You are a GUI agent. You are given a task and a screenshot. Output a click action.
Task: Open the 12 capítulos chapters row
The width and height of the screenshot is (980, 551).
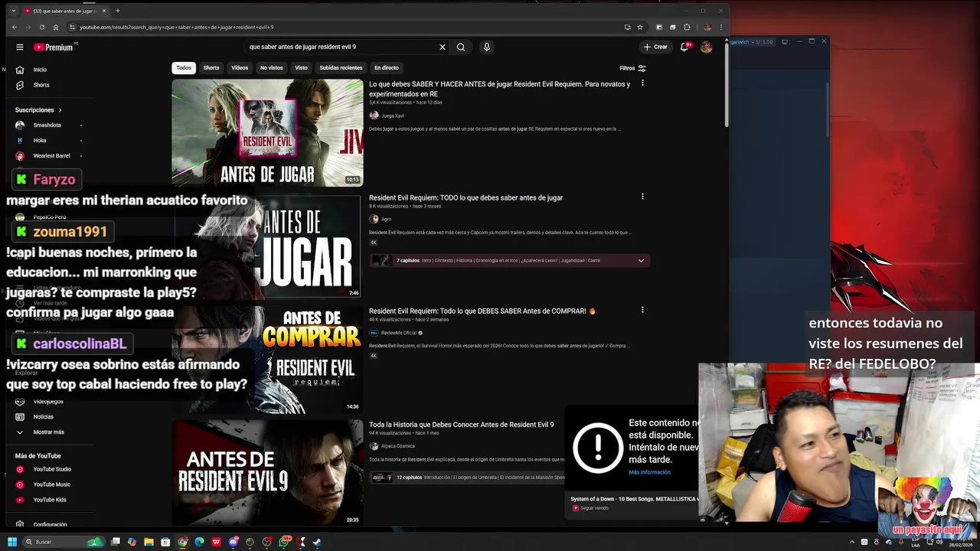pyautogui.click(x=467, y=478)
